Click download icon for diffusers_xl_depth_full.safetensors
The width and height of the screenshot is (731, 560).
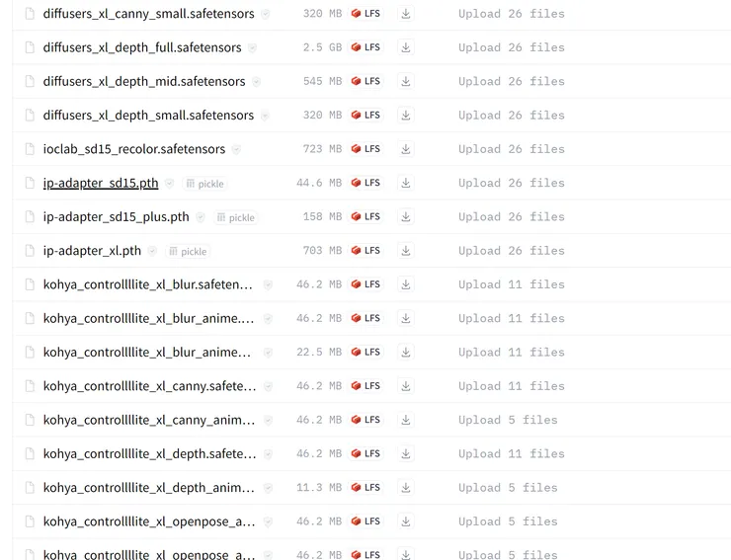tap(406, 47)
